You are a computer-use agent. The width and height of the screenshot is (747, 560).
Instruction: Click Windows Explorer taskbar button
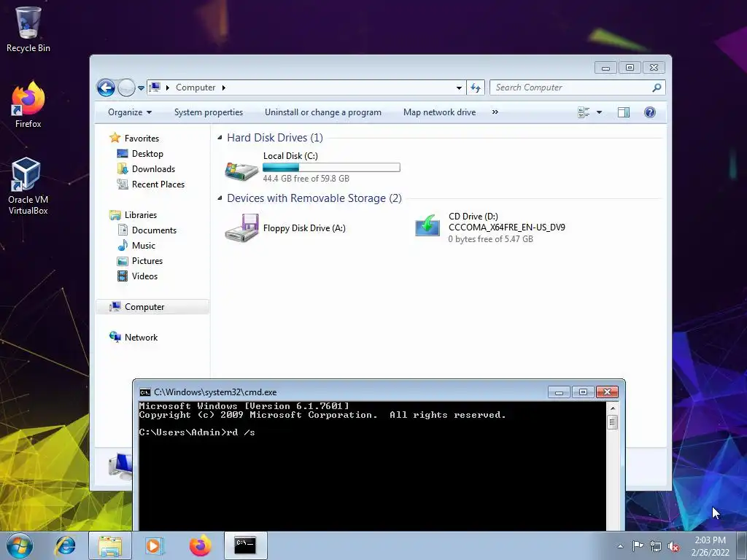coord(110,545)
